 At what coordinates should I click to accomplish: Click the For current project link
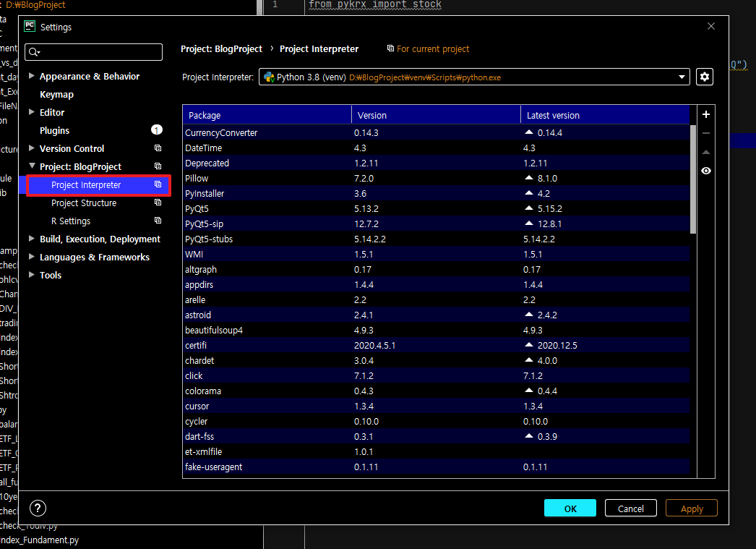(x=433, y=48)
